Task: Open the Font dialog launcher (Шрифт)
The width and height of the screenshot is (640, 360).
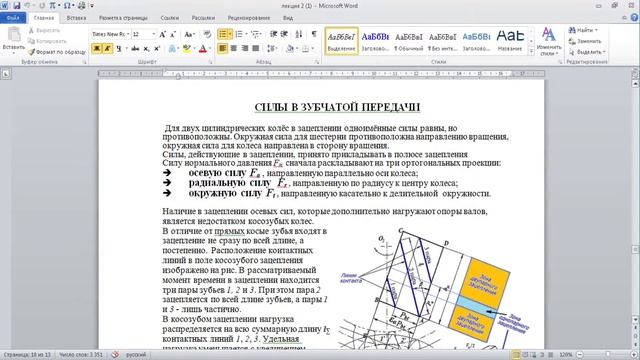Action: 211,62
